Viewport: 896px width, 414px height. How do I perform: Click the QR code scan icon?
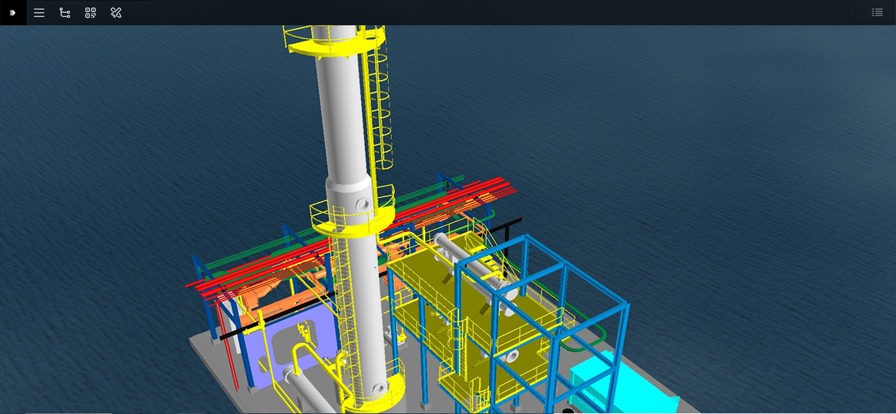[x=90, y=13]
